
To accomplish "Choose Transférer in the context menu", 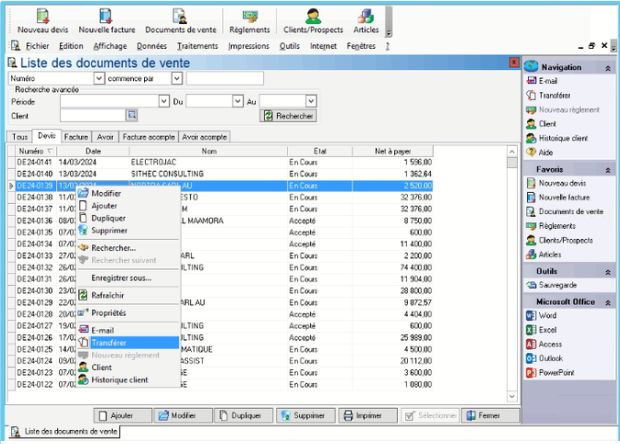I will click(x=128, y=343).
